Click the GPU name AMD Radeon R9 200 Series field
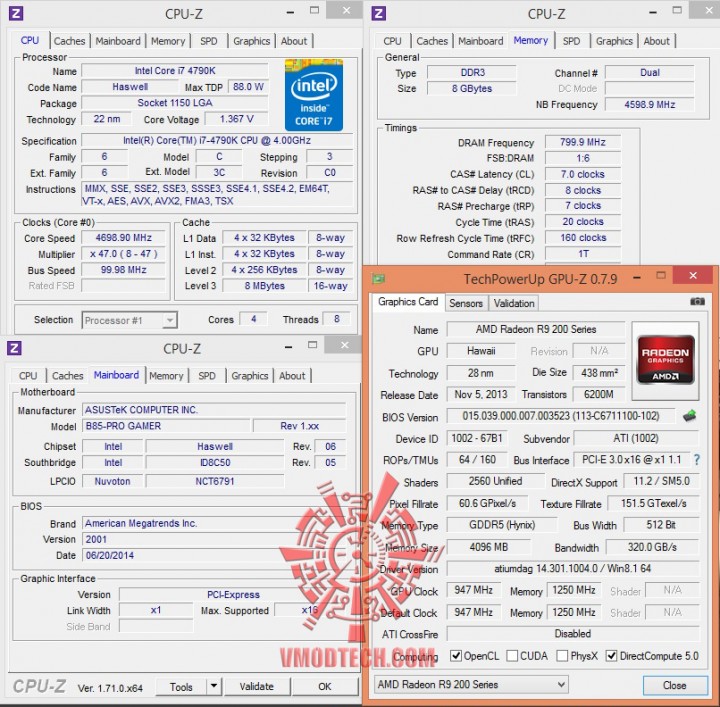 (x=536, y=329)
